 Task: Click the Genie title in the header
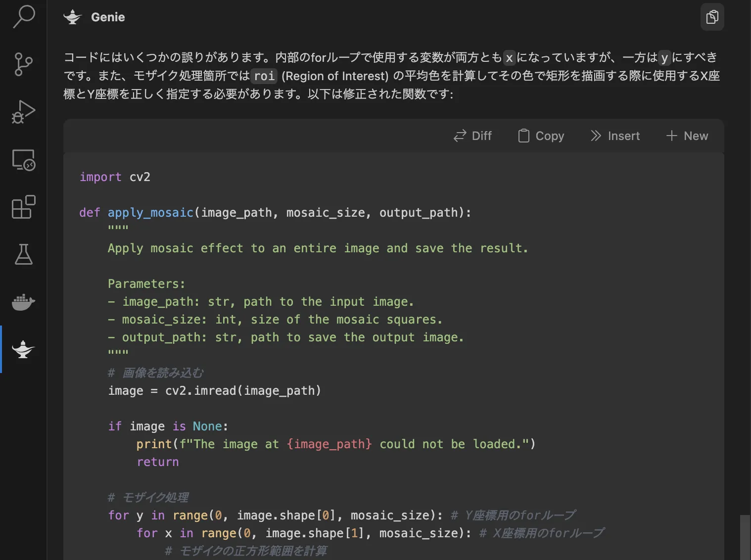point(107,16)
